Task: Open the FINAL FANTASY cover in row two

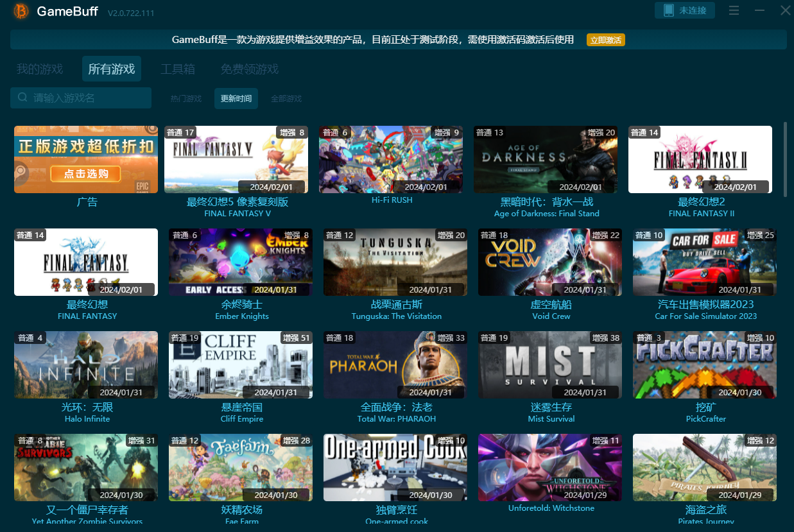Action: 86,262
